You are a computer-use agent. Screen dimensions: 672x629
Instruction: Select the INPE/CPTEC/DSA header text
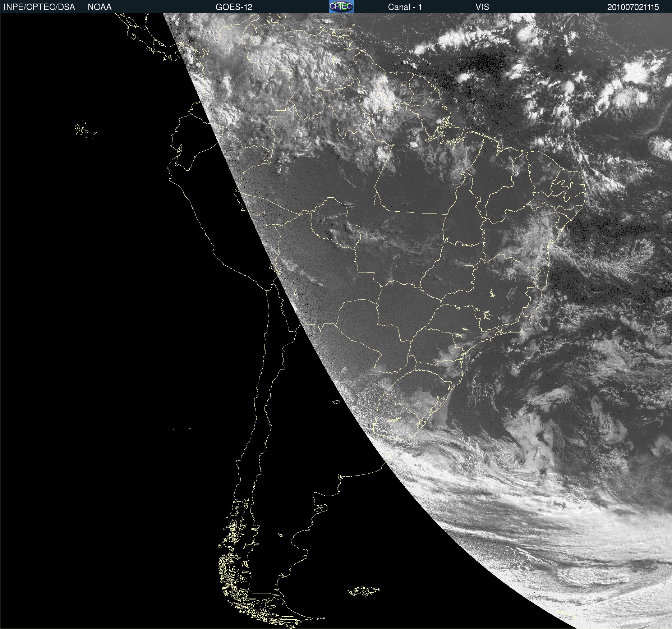39,7
